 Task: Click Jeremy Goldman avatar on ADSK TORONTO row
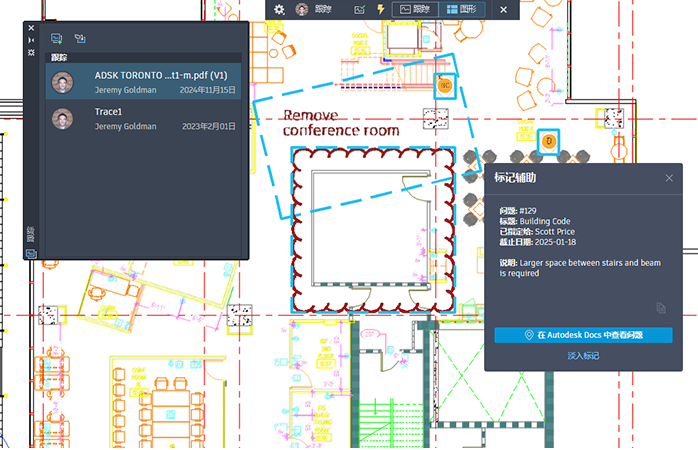click(62, 82)
